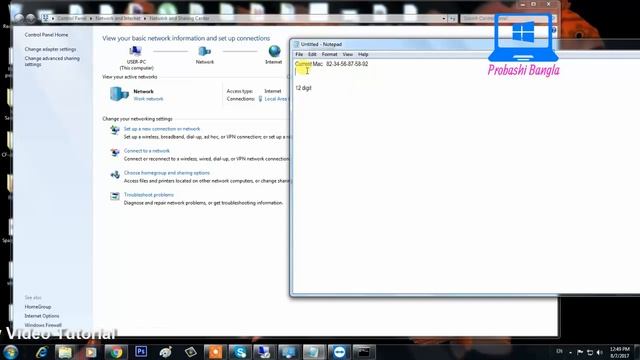The width and height of the screenshot is (640, 360).
Task: Click Back button in Control Panel window
Action: 18,18
